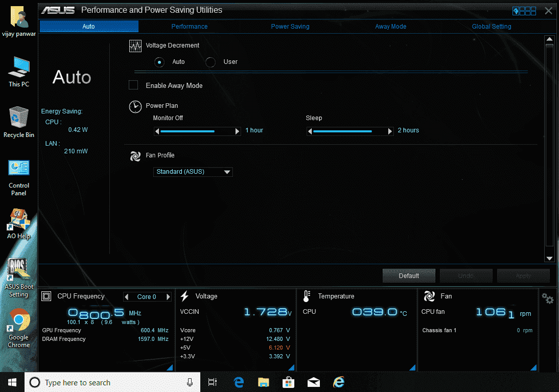Open the Fan Profile Standard (ASUS) dropdown
559x392 pixels.
[x=193, y=172]
